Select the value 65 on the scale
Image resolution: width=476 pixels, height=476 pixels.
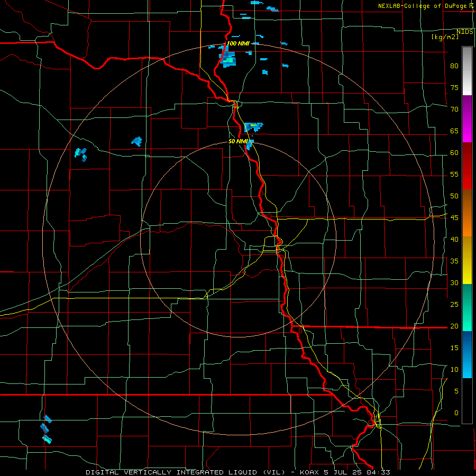click(x=454, y=131)
